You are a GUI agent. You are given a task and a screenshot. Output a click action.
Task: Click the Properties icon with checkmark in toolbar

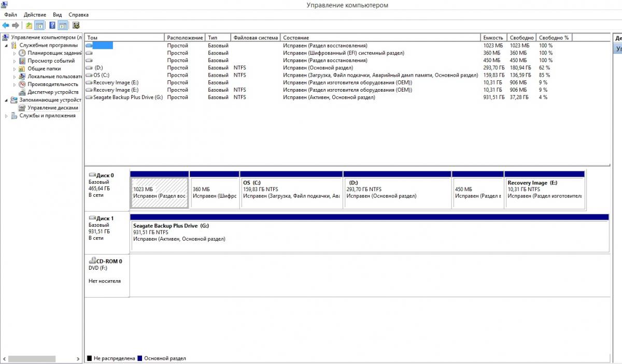(76, 25)
